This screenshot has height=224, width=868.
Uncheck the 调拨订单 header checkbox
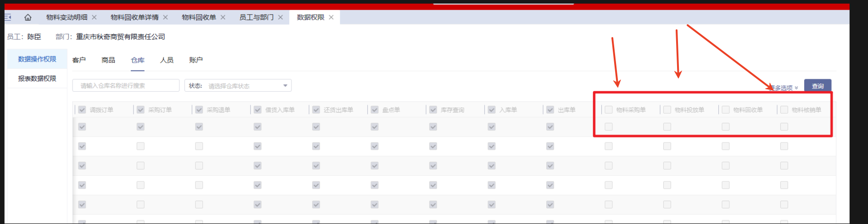point(82,110)
